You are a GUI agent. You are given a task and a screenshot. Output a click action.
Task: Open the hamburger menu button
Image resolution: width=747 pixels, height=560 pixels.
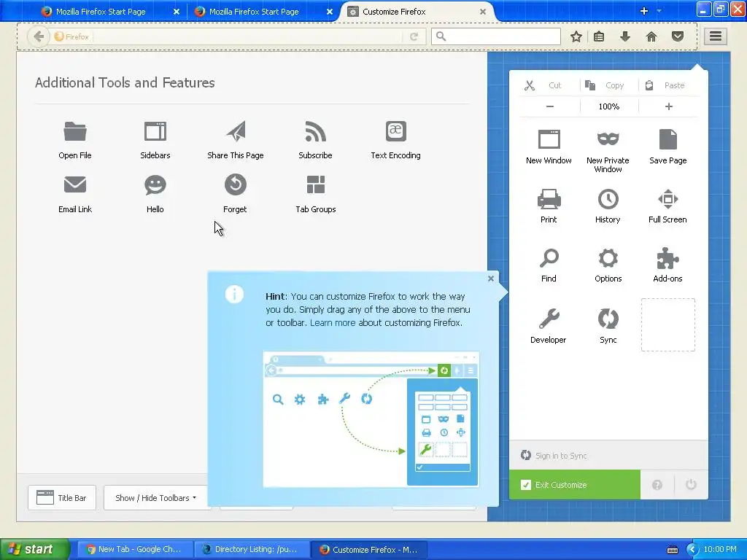click(716, 36)
